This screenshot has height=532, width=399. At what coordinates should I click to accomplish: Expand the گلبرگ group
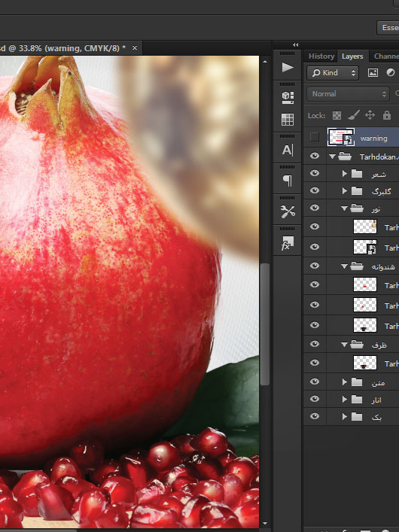tap(344, 190)
